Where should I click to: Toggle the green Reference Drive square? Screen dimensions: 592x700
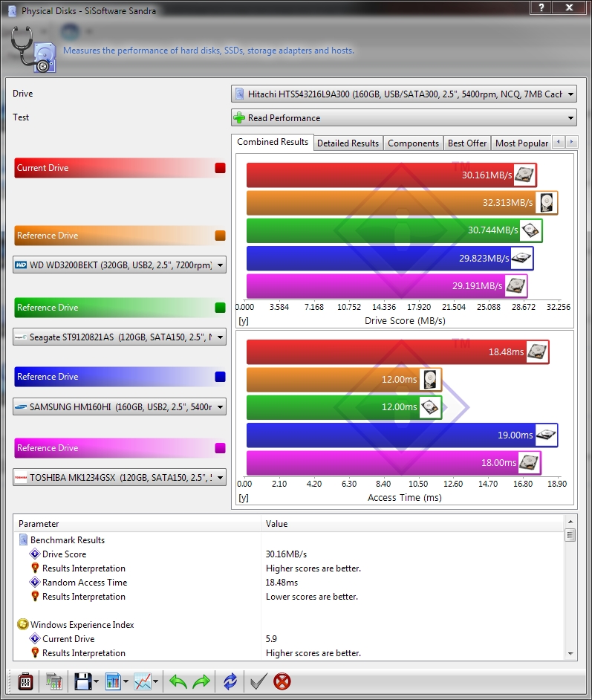click(x=220, y=308)
